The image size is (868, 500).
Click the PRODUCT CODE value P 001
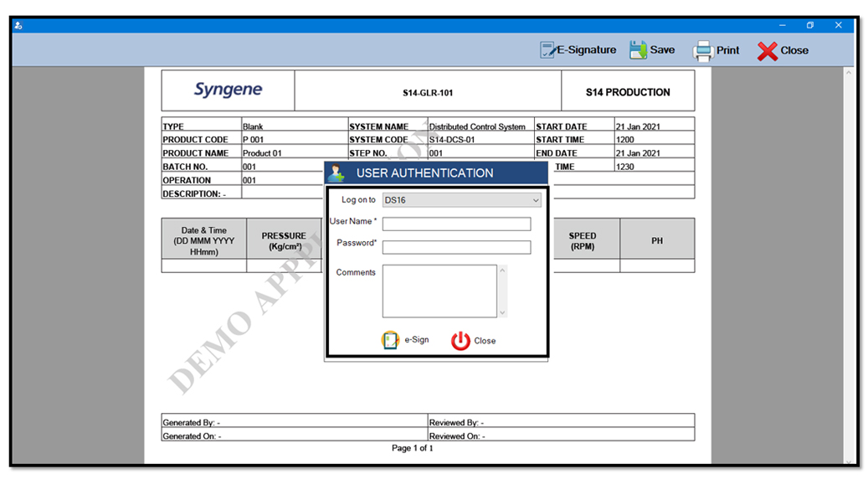tap(253, 140)
